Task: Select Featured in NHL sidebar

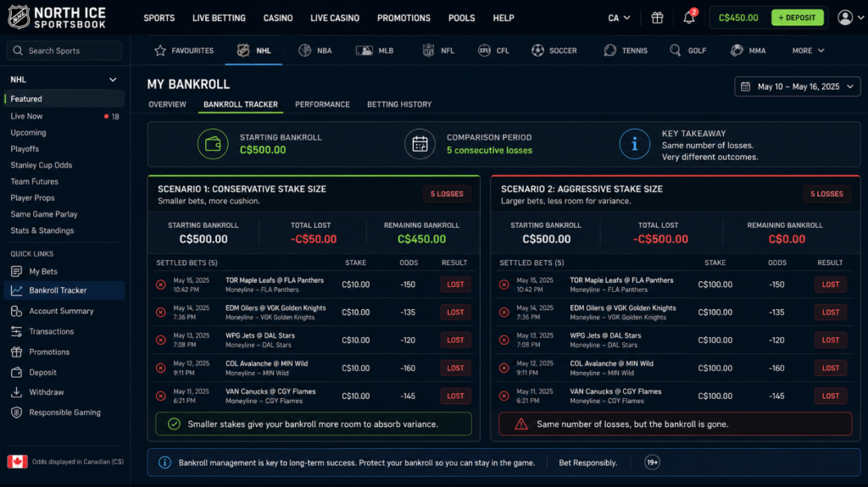Action: pyautogui.click(x=64, y=98)
